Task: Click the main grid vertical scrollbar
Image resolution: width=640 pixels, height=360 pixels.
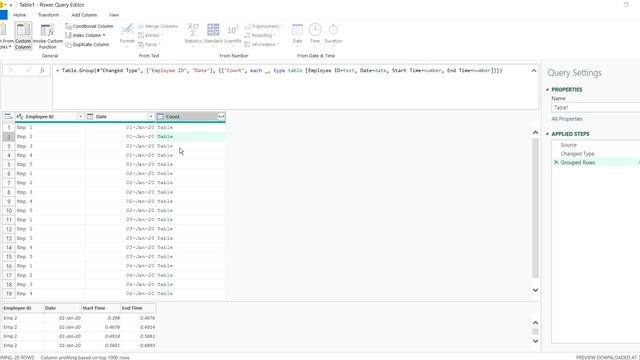Action: 535,208
